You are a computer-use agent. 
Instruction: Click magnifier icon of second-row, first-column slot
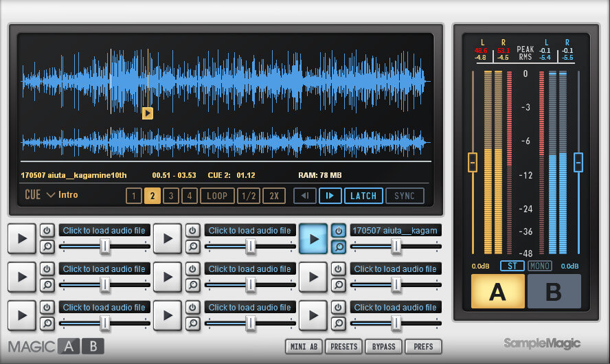47,285
